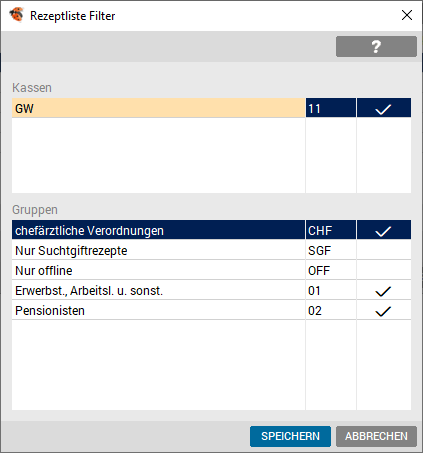Enable the Nur offline checkbox cell
423x453 pixels.
point(383,270)
